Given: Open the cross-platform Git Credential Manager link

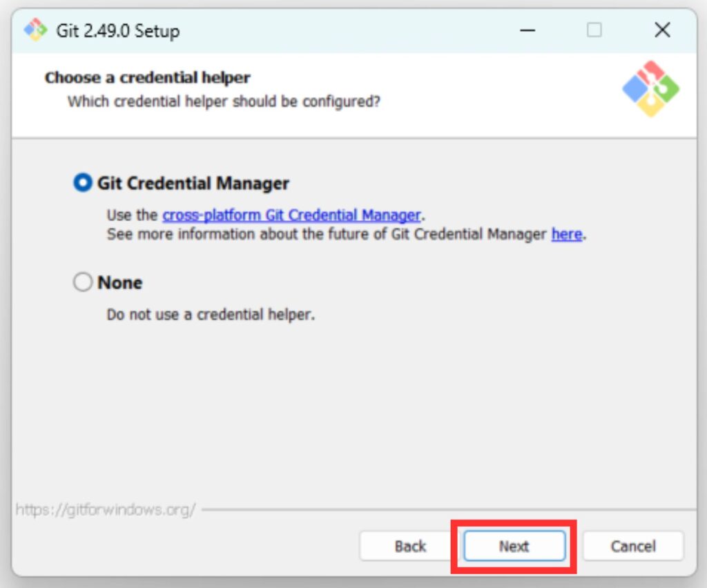Looking at the screenshot, I should click(x=291, y=215).
